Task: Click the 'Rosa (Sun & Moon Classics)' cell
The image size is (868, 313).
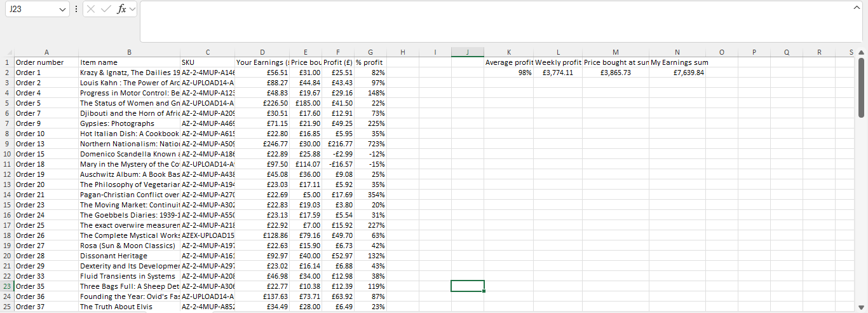Action: [130, 246]
